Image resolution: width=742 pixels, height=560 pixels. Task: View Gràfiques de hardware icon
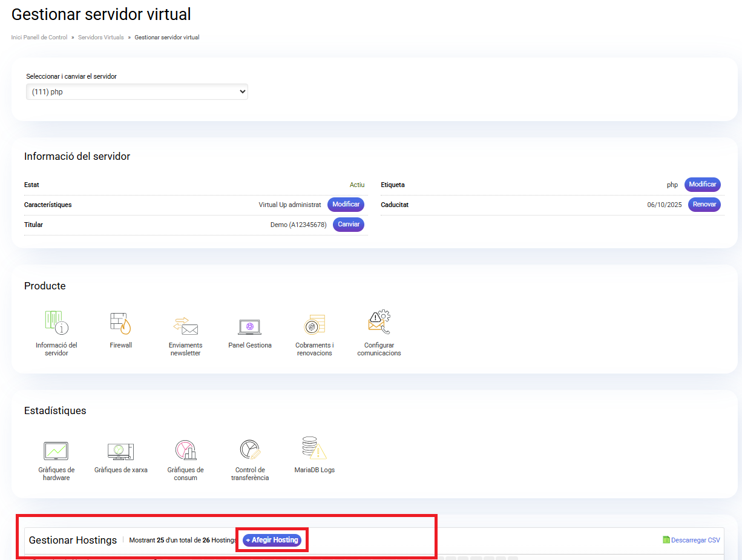56,451
